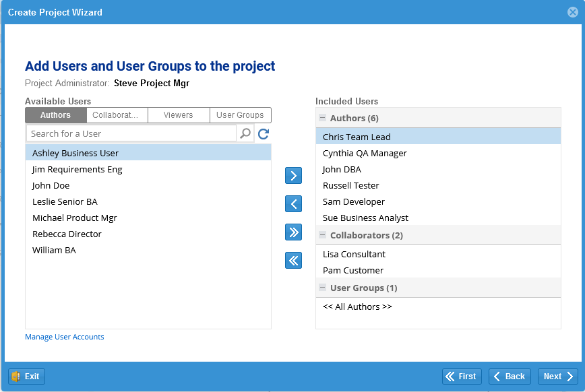Collapse the User Groups (1) section
This screenshot has height=392, width=585.
[x=322, y=288]
